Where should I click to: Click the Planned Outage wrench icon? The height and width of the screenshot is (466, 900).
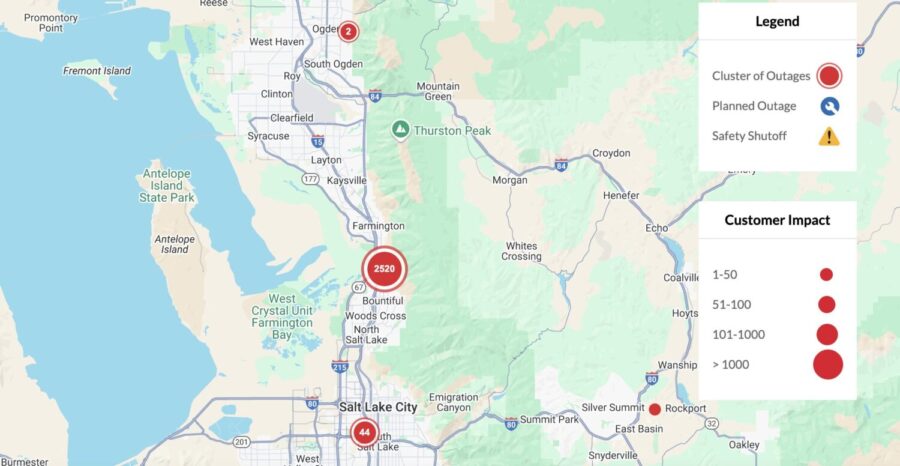[829, 106]
